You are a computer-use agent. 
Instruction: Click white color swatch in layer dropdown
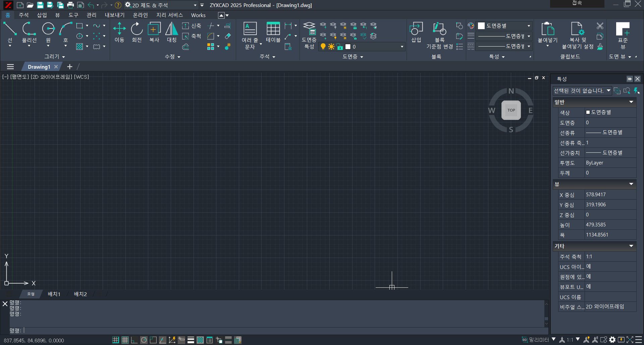click(348, 47)
